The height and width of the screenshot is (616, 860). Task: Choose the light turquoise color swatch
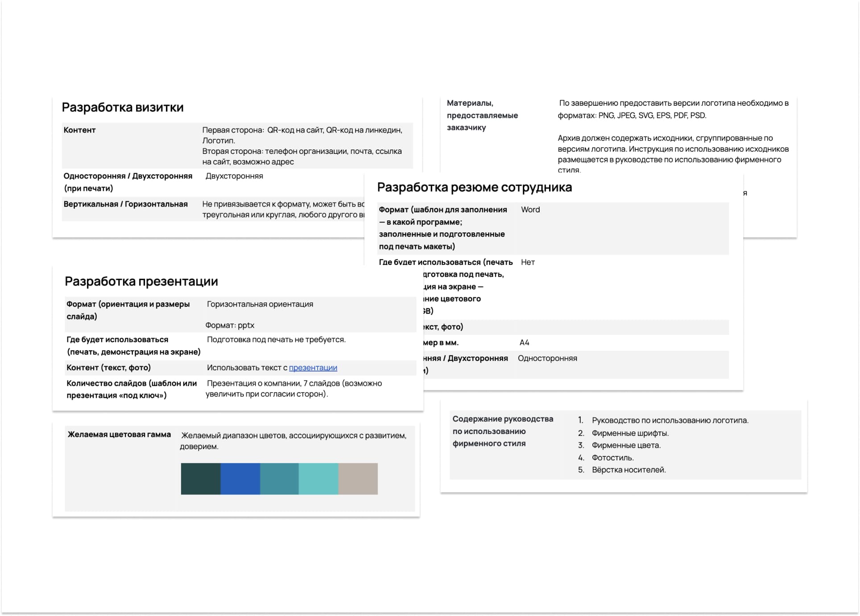pyautogui.click(x=318, y=479)
